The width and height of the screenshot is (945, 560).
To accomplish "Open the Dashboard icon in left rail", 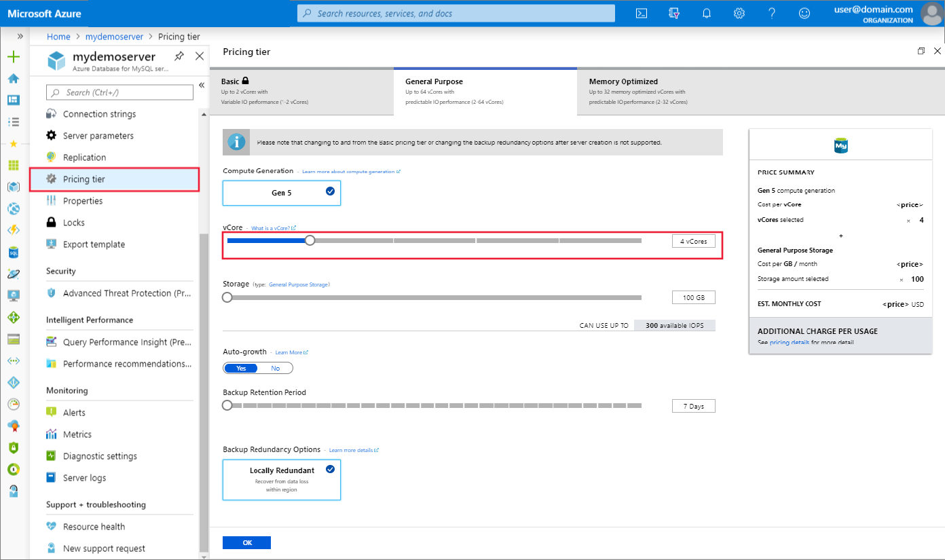I will click(x=13, y=100).
